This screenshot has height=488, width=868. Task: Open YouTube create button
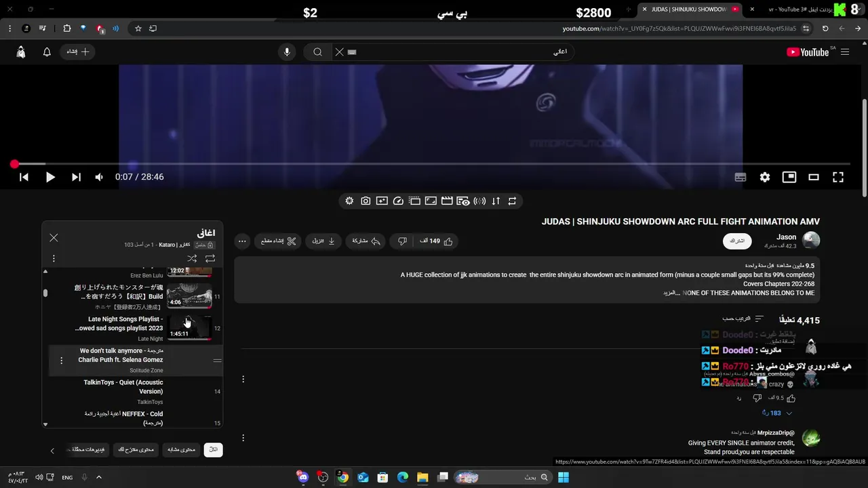(x=78, y=52)
